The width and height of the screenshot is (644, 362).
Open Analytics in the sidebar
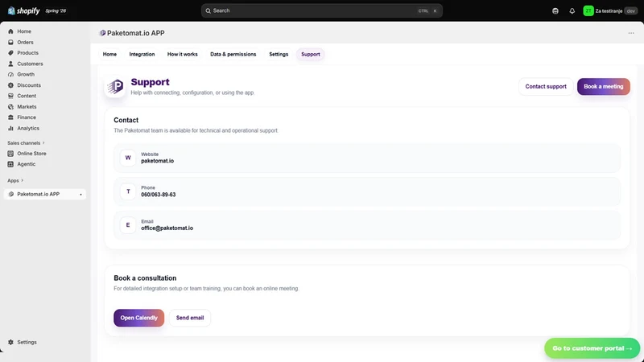(28, 128)
